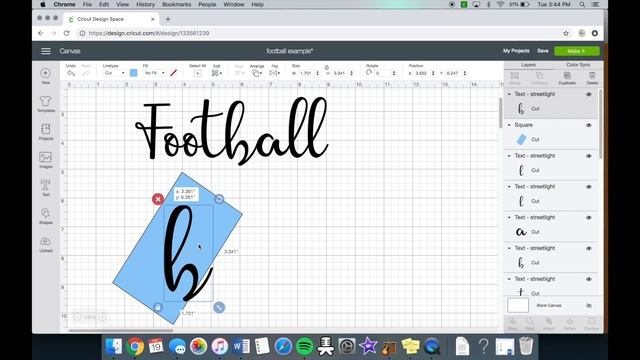640x360 pixels.
Task: Open the Linetype dropdown
Action: pos(114,73)
